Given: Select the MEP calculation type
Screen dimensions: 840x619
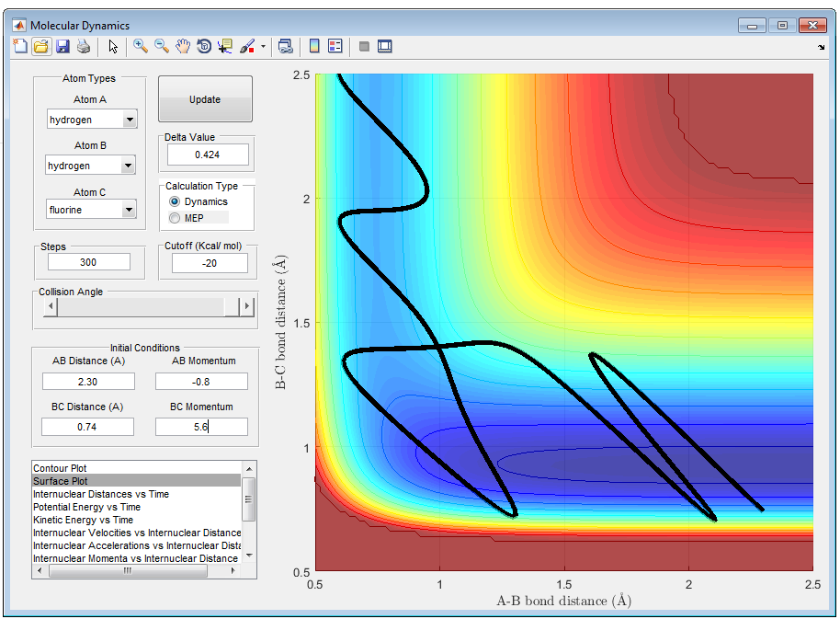Looking at the screenshot, I should tap(175, 218).
